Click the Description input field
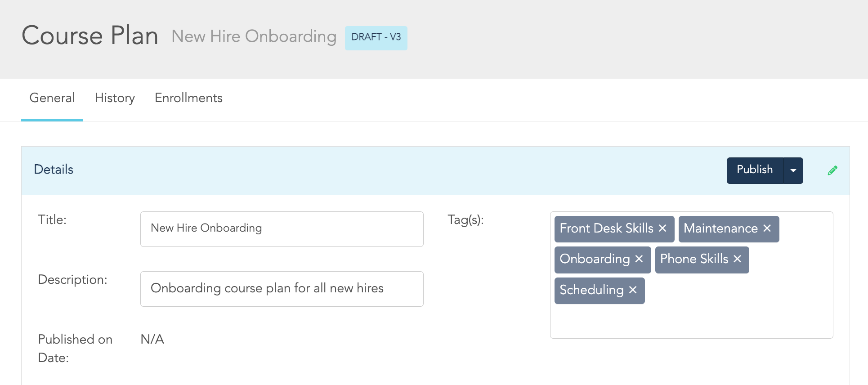868x385 pixels. [282, 289]
